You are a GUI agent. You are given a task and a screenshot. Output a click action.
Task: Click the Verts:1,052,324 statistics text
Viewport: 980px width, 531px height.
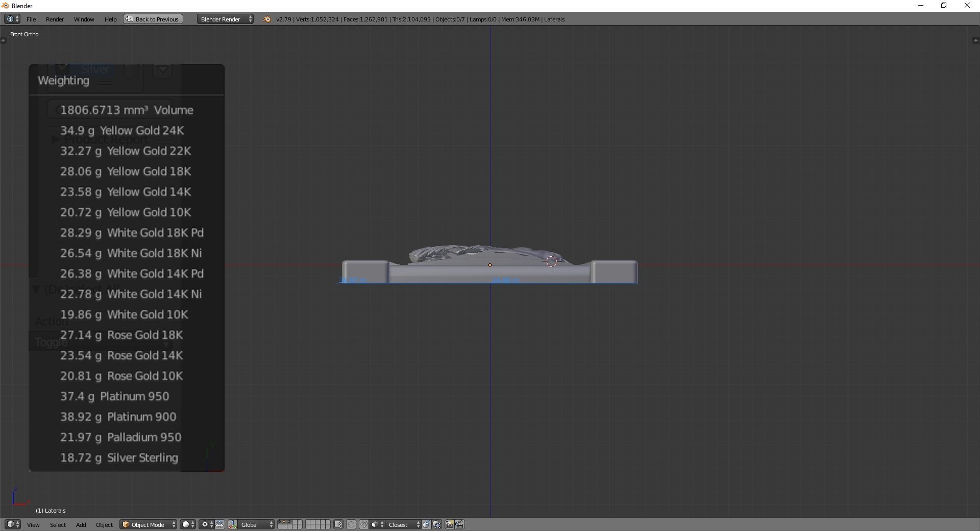point(317,19)
